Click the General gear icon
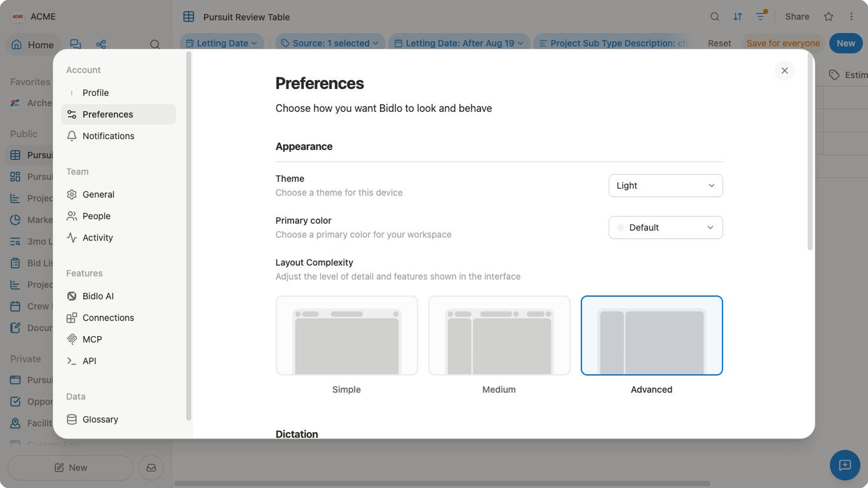The image size is (868, 488). 71,194
